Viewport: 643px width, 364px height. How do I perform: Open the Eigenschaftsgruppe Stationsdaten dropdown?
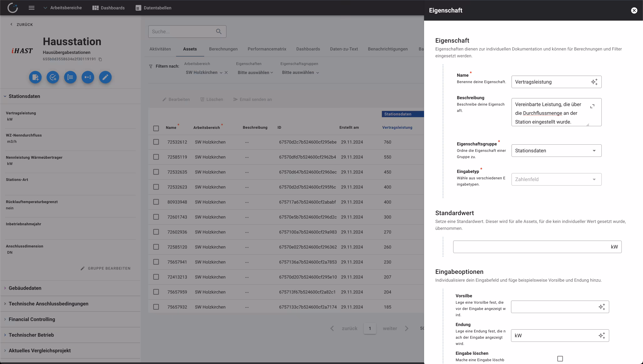[556, 150]
